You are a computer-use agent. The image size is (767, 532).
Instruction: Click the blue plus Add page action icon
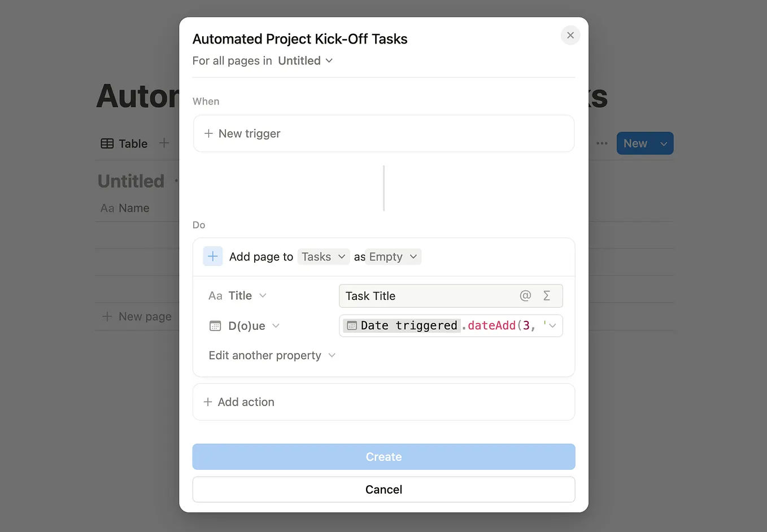click(212, 256)
